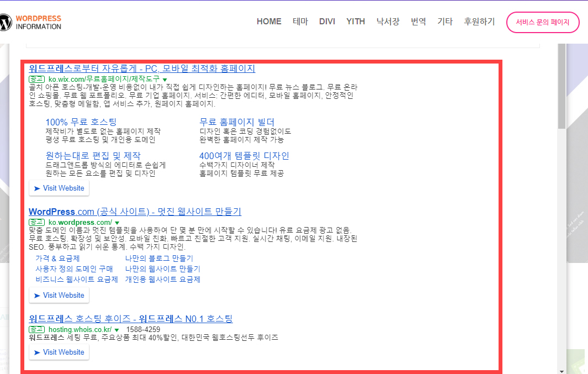Expand the ko.wordpress.com URL dropdown arrow
588x374 pixels.
tap(117, 223)
